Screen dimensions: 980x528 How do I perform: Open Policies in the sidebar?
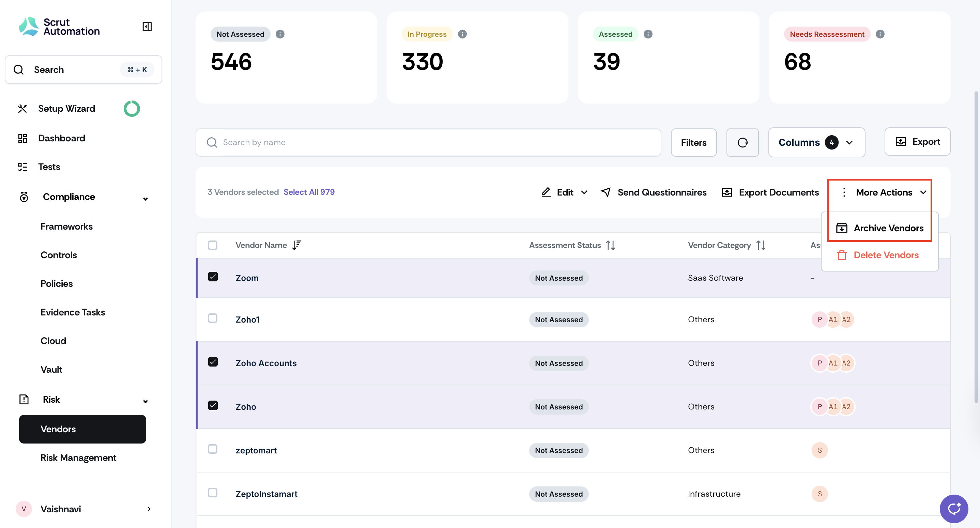(56, 283)
